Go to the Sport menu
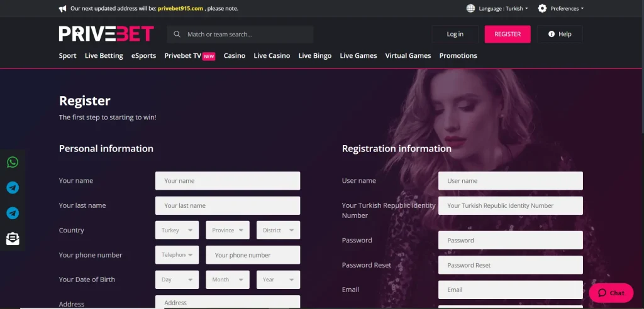 [x=68, y=56]
